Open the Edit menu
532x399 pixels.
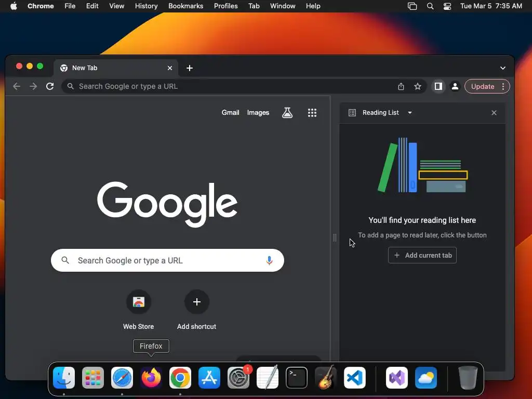tap(92, 6)
